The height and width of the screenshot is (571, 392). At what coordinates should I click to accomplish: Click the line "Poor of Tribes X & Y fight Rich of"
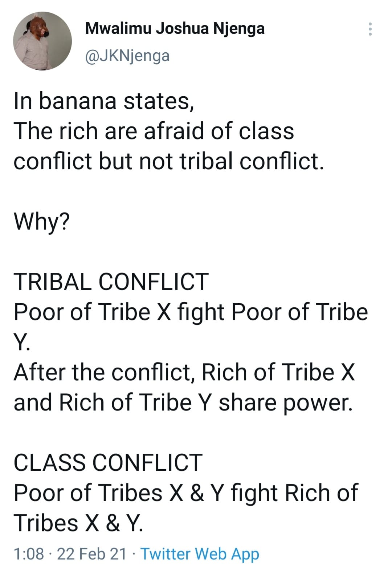pyautogui.click(x=186, y=493)
